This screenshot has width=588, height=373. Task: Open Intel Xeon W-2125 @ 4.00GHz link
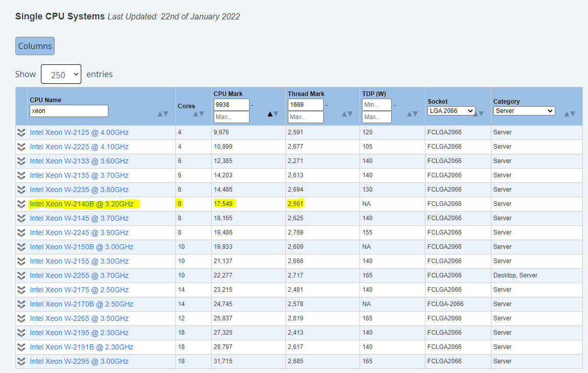79,133
